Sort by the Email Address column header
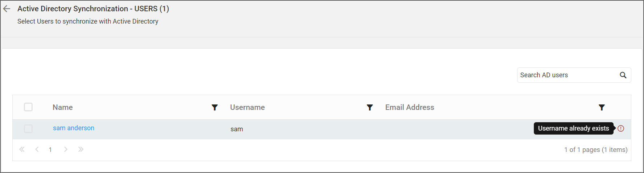644x173 pixels. pyautogui.click(x=410, y=107)
